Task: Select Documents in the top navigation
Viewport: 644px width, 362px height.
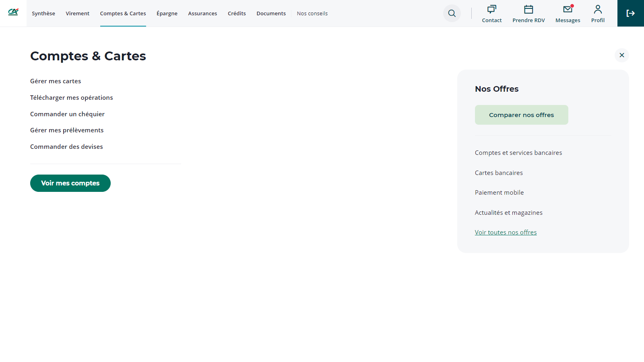Action: (x=271, y=14)
